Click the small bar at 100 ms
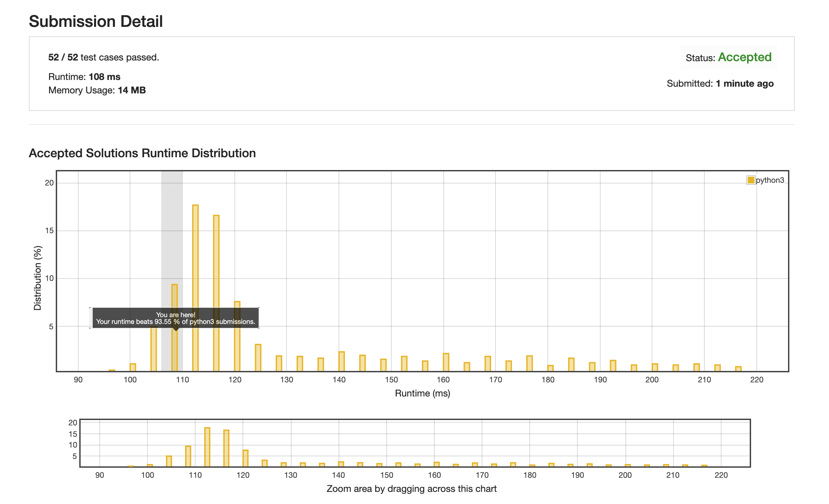Viewport: 829px width, 504px height. 133,368
